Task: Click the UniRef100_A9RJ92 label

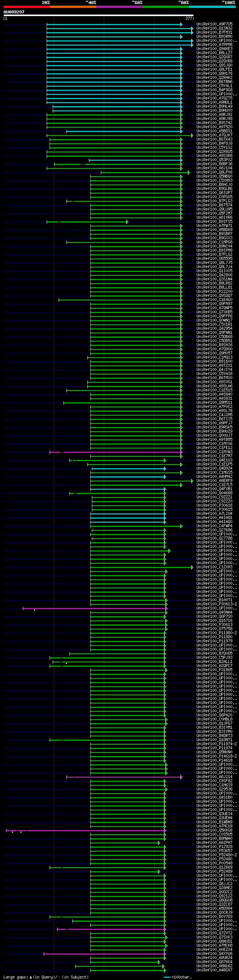Action: (214, 114)
